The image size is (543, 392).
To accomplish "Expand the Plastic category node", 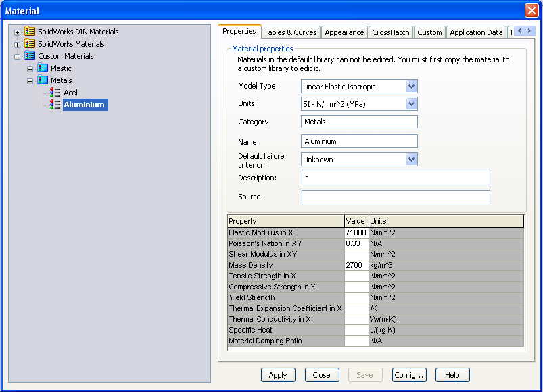I will coord(30,69).
